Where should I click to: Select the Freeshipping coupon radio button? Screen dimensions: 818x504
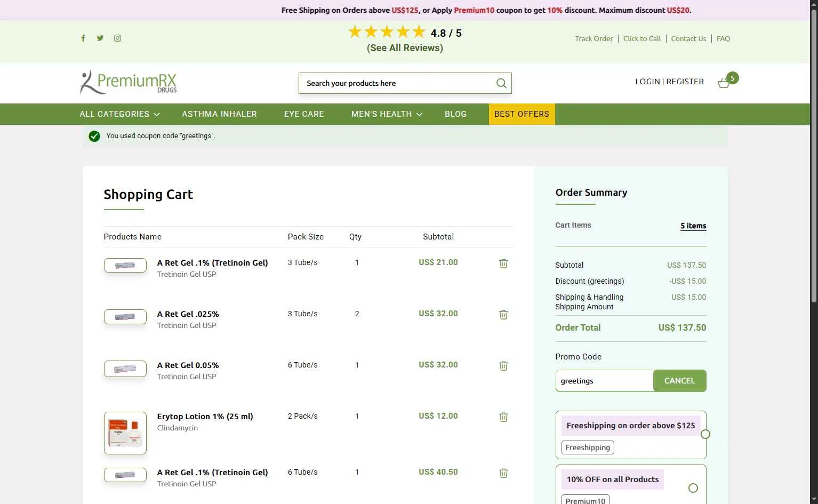(x=705, y=434)
